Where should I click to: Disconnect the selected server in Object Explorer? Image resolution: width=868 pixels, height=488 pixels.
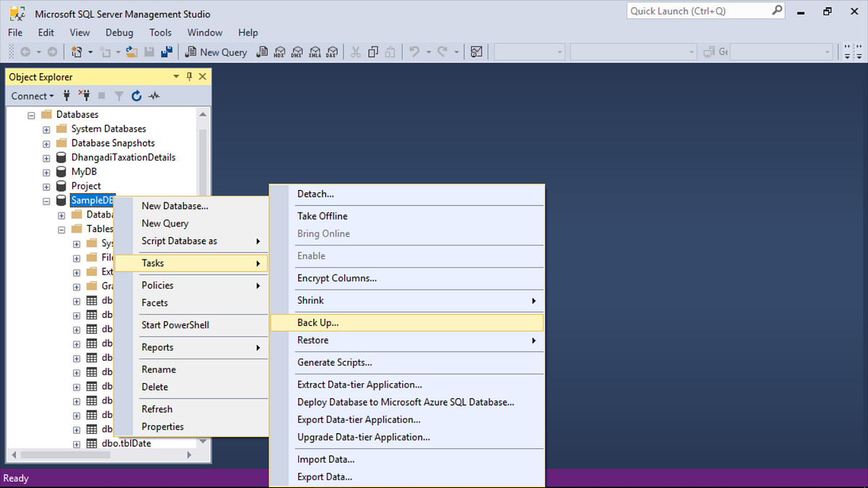pyautogui.click(x=85, y=95)
